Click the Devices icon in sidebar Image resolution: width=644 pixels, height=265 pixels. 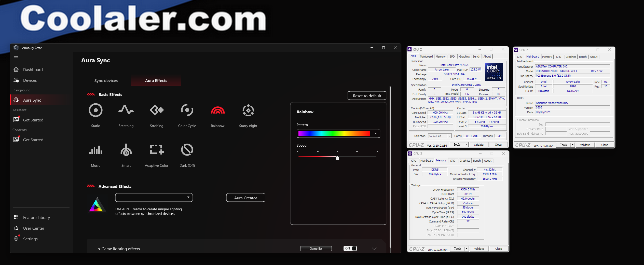point(16,80)
